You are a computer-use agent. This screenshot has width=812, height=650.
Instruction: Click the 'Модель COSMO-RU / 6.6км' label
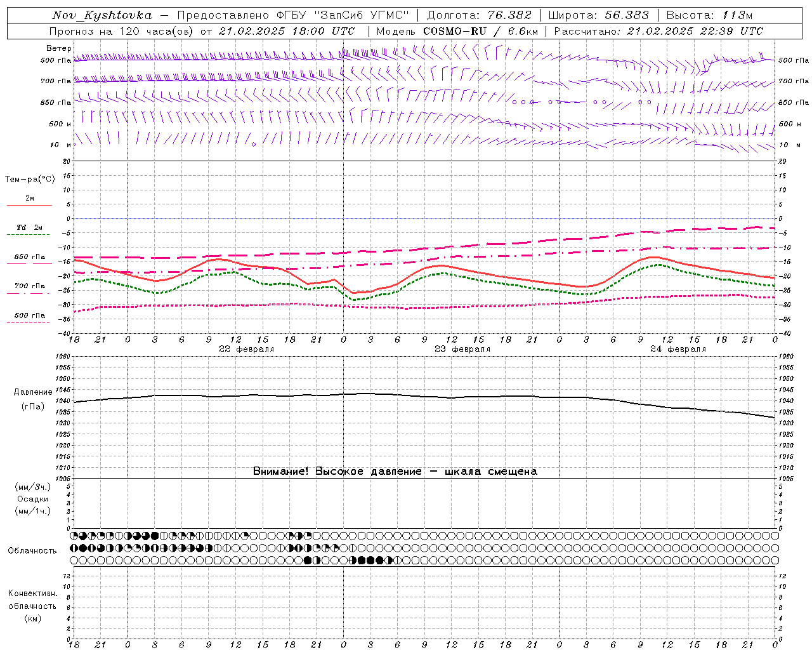point(457,31)
